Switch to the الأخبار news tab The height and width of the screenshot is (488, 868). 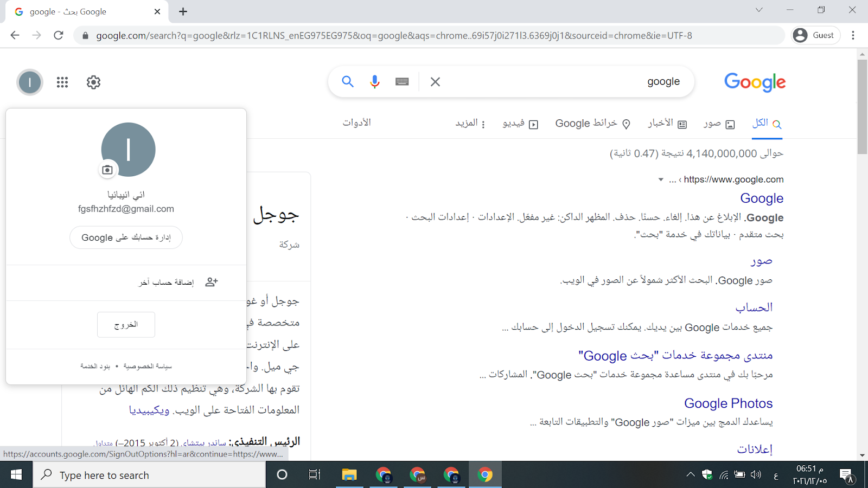coord(667,124)
